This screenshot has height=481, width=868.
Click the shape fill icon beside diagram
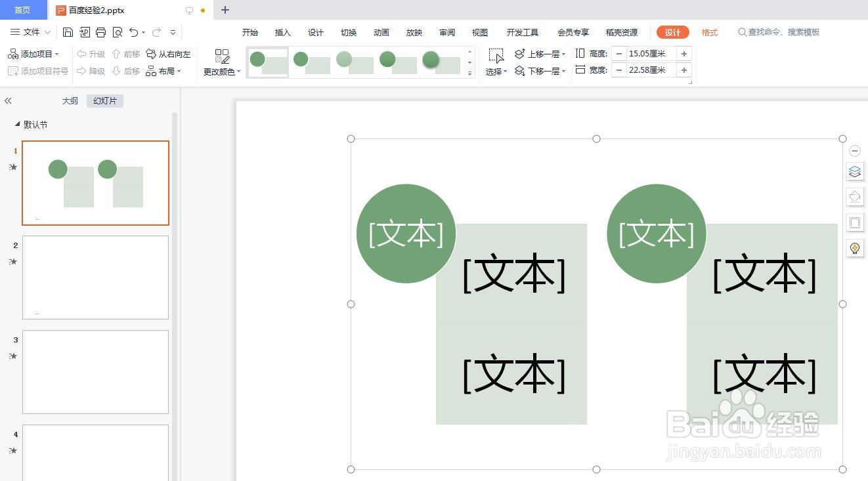[854, 196]
